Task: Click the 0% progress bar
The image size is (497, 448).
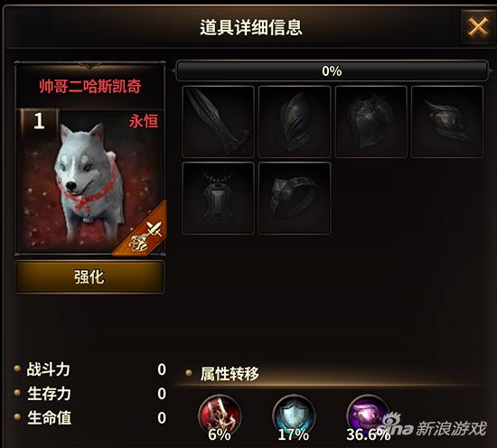Action: [x=332, y=70]
